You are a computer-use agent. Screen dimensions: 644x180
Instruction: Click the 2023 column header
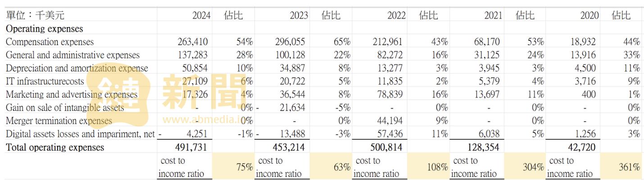pyautogui.click(x=299, y=15)
